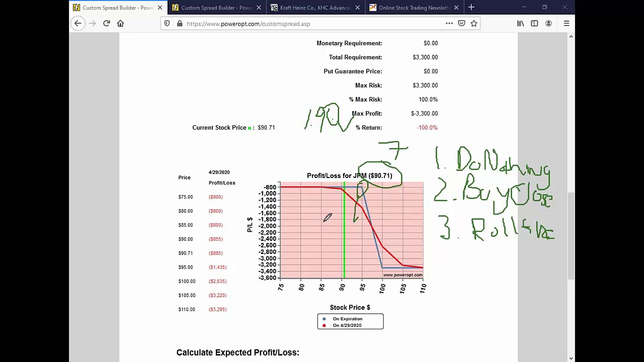Click the Max Risk value $3,300.00

click(x=425, y=85)
